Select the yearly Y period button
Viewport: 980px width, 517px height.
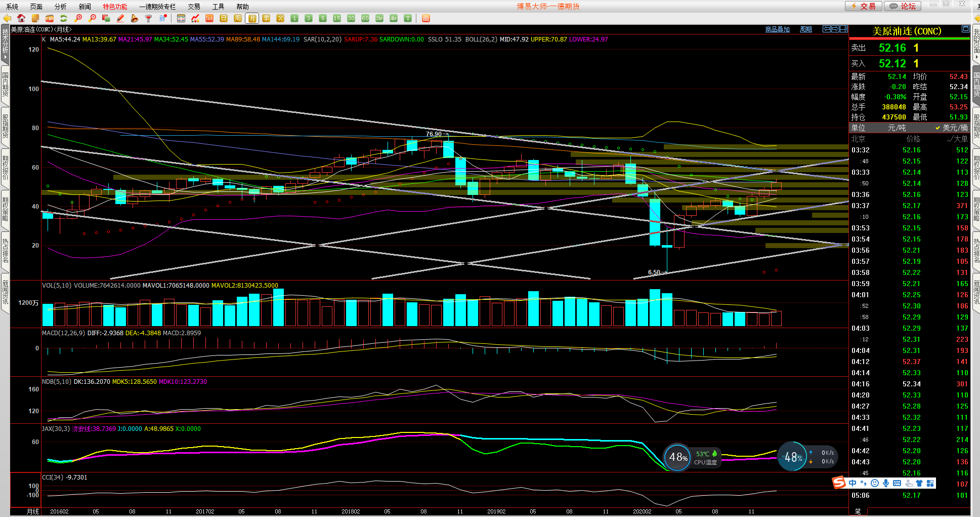coord(408,18)
